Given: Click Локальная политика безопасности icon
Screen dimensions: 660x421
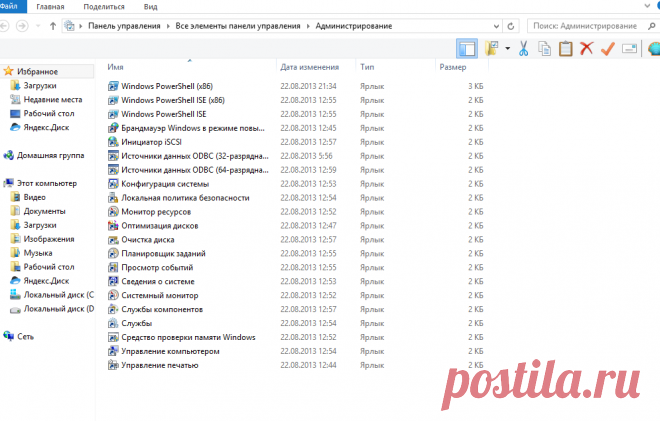Looking at the screenshot, I should click(113, 197).
